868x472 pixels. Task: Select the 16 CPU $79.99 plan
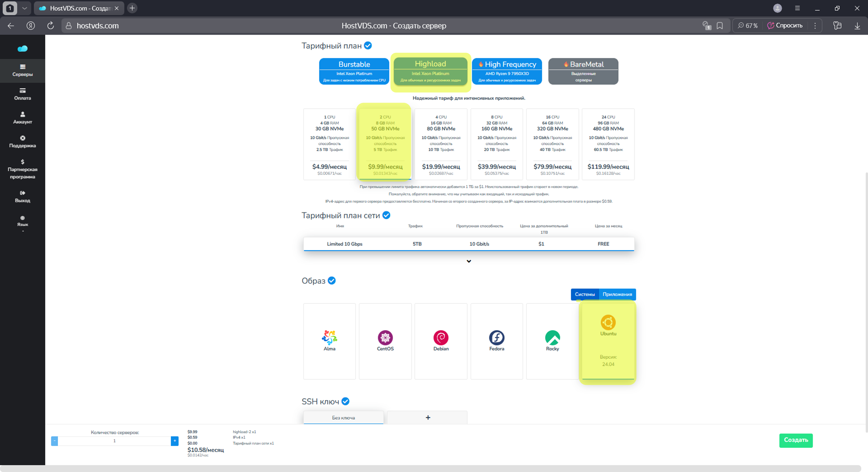coord(552,144)
